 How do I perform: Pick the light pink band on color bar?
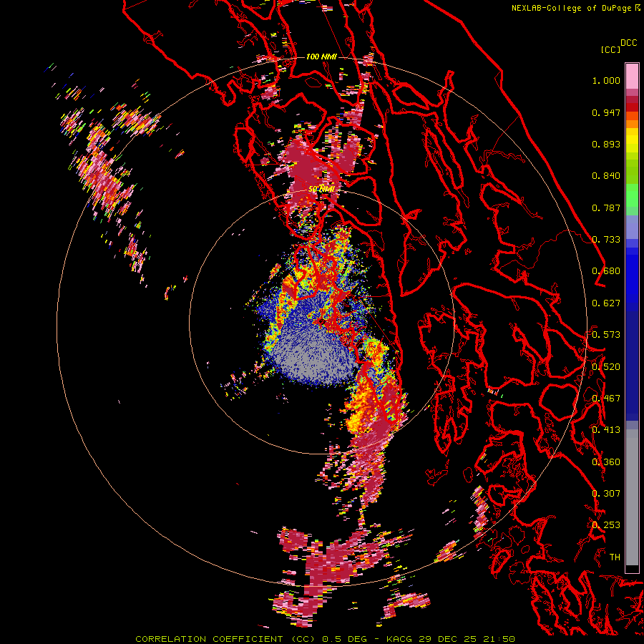(632, 77)
